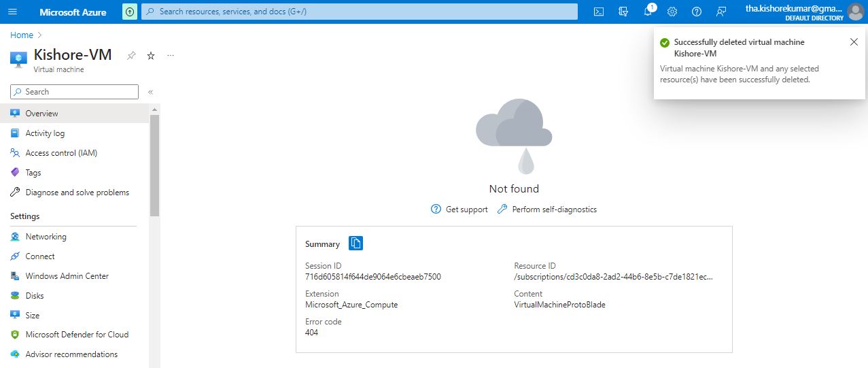
Task: Open the Notifications bell
Action: (x=648, y=12)
